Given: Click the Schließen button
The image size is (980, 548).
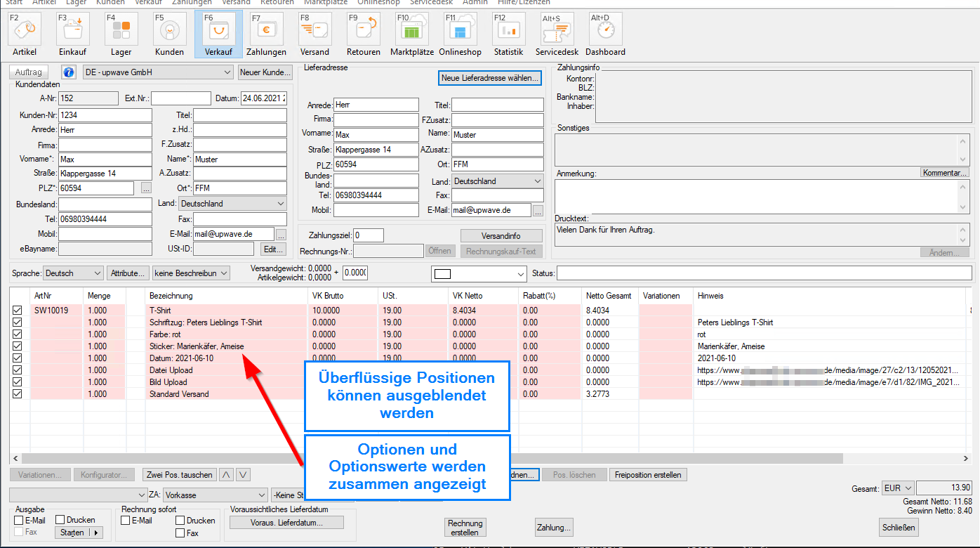Looking at the screenshot, I should 898,528.
